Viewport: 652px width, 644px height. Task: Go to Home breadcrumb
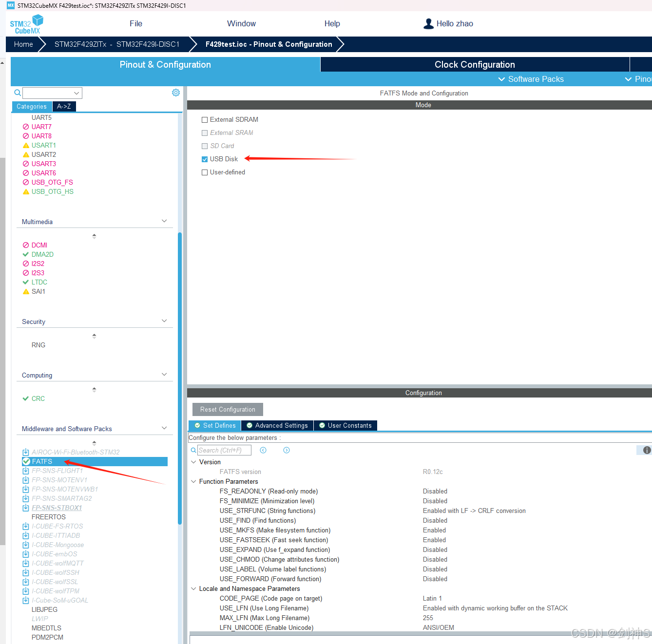click(23, 44)
